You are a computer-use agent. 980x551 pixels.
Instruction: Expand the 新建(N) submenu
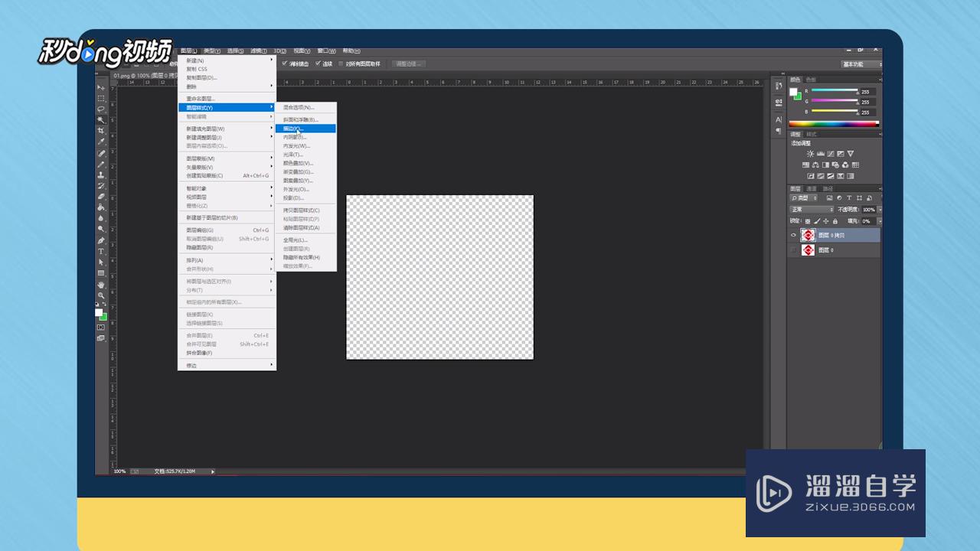tap(227, 60)
